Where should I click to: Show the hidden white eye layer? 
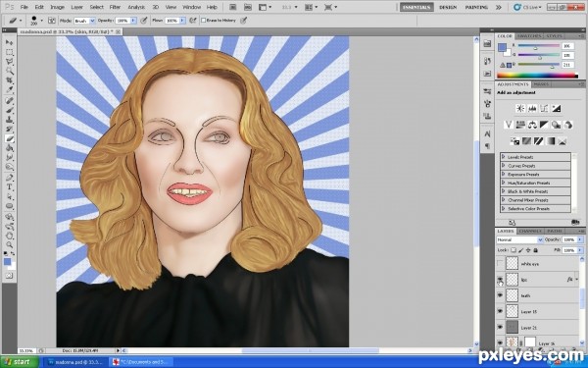pyautogui.click(x=500, y=264)
